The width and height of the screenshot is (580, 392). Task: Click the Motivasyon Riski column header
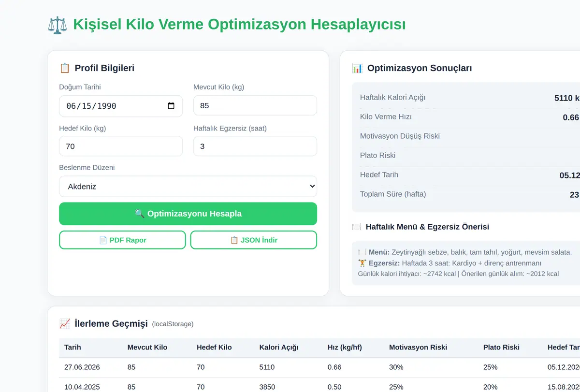pos(418,348)
